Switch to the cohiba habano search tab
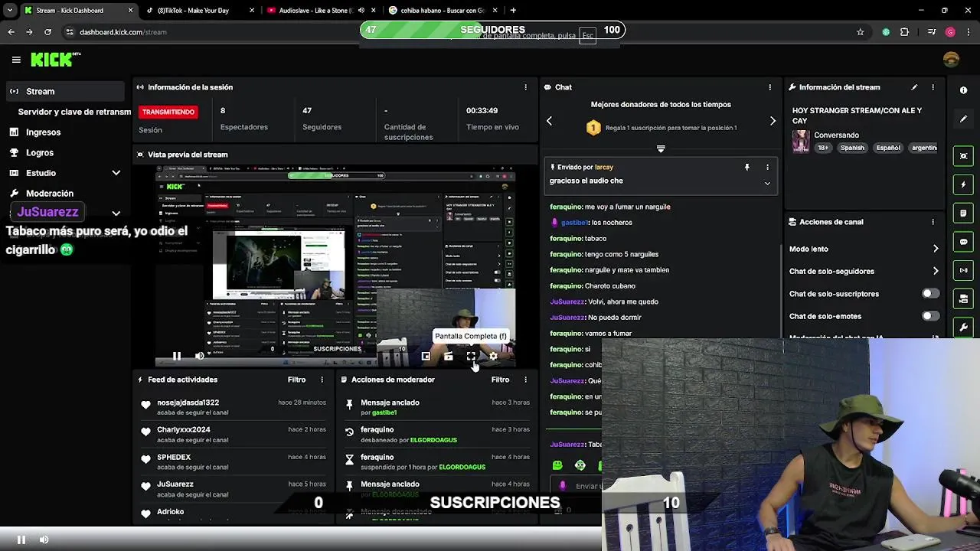The image size is (980, 551). (441, 10)
